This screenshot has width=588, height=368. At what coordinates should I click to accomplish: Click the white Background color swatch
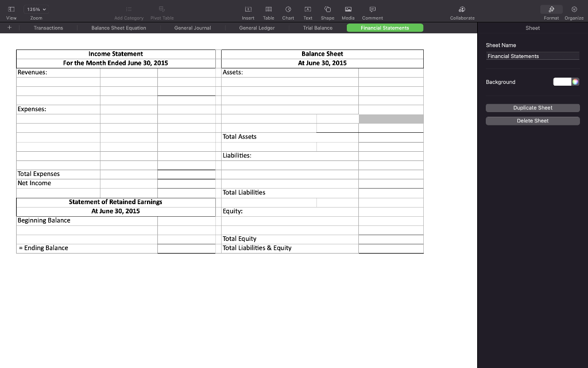(563, 82)
